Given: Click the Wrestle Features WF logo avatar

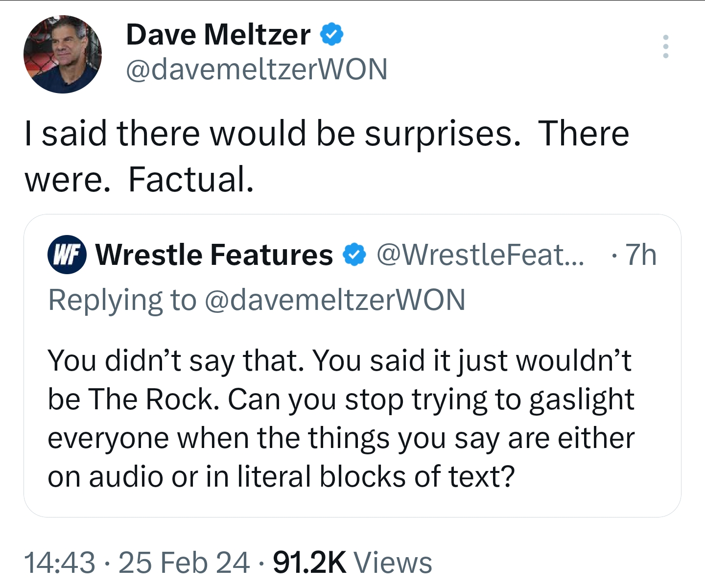Looking at the screenshot, I should pos(67,255).
